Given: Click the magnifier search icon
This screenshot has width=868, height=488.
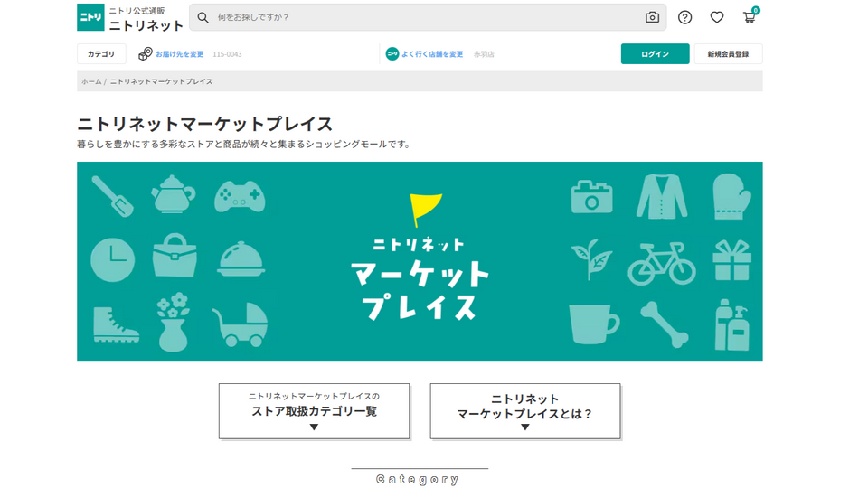Looking at the screenshot, I should (x=203, y=17).
